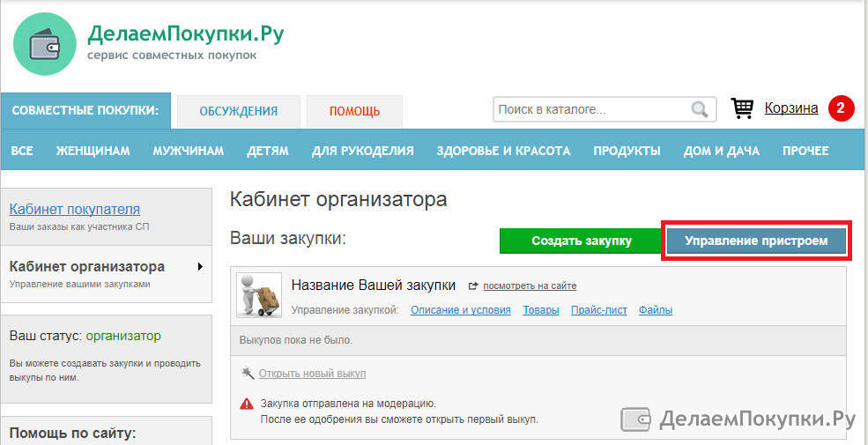
Task: Click the Ваши закупки heading
Action: pyautogui.click(x=287, y=239)
